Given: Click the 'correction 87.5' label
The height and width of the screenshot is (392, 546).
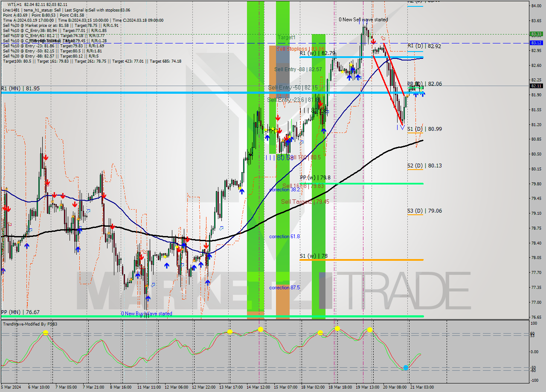Looking at the screenshot, I should (x=285, y=288).
